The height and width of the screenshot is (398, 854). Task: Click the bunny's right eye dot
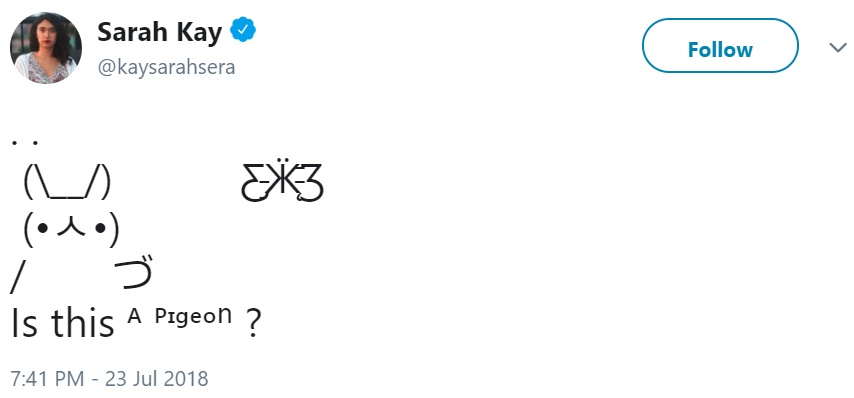pos(100,229)
